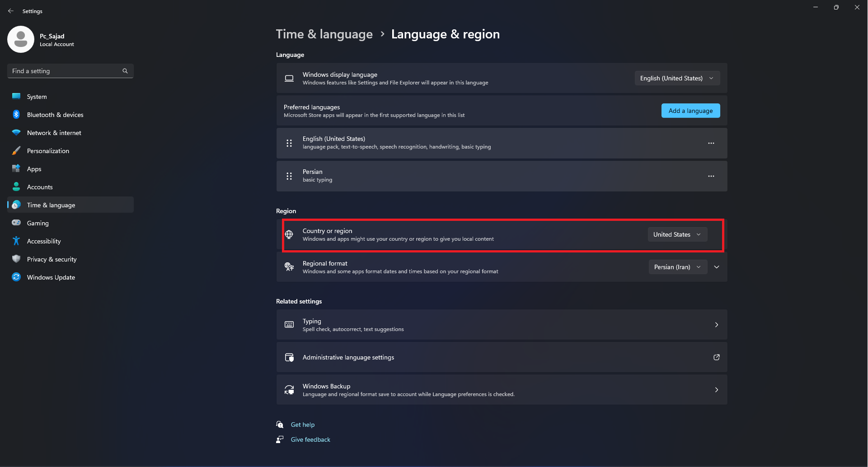
Task: Select the Apps label in sidebar
Action: coord(34,169)
